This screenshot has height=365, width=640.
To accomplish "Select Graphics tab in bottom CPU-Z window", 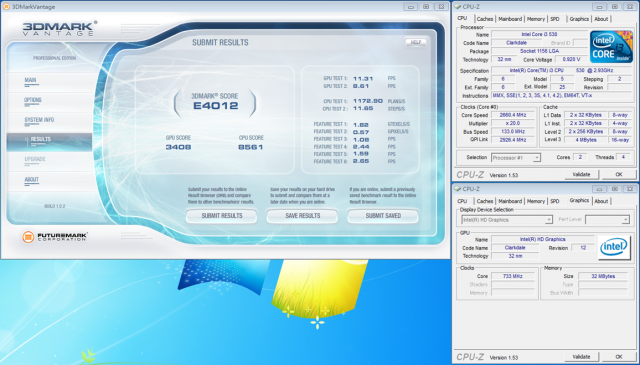I will pyautogui.click(x=579, y=200).
